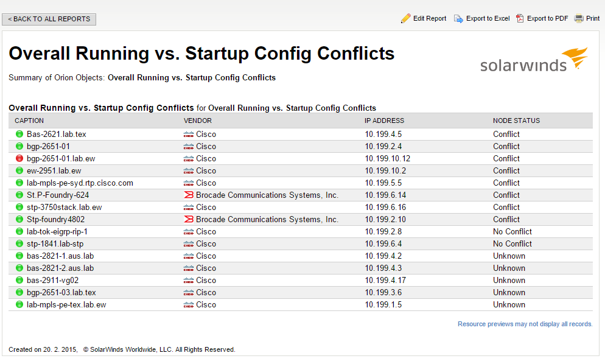Click the Edit Report pencil icon
This screenshot has width=605, height=364.
tap(406, 19)
